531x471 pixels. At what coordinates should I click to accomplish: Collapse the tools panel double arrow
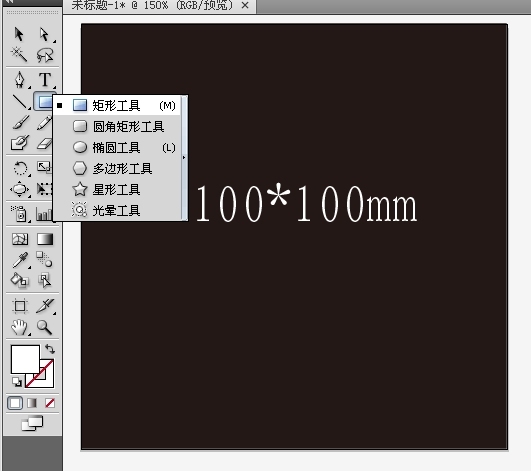pos(9,1)
